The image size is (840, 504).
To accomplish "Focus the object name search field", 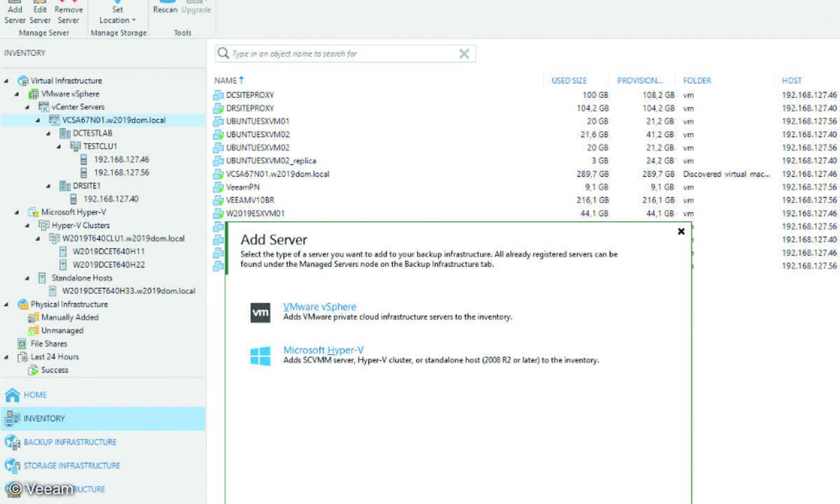I will coord(346,54).
